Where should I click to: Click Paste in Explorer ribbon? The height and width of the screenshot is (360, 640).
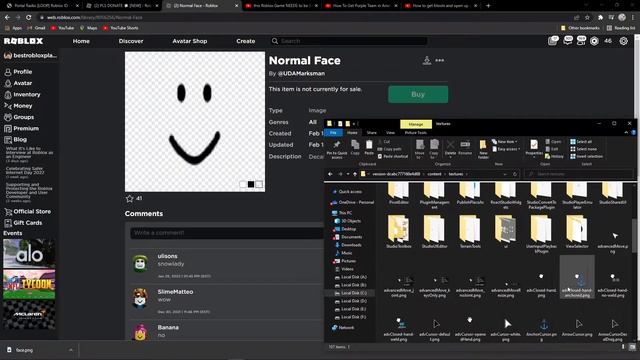369,147
